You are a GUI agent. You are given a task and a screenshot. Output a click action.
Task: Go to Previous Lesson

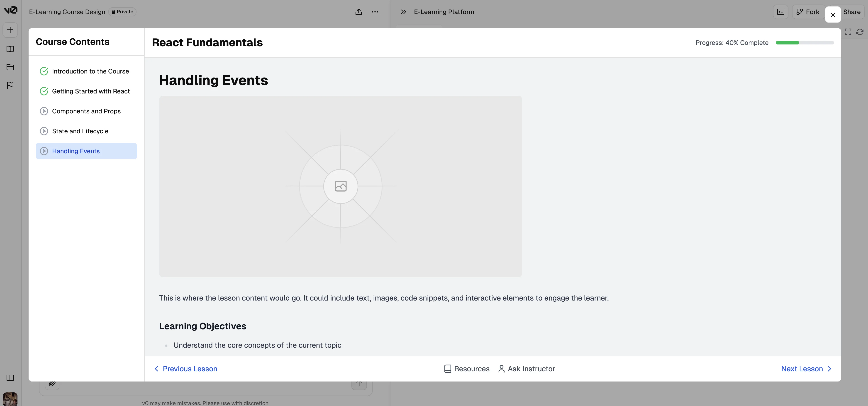click(186, 369)
